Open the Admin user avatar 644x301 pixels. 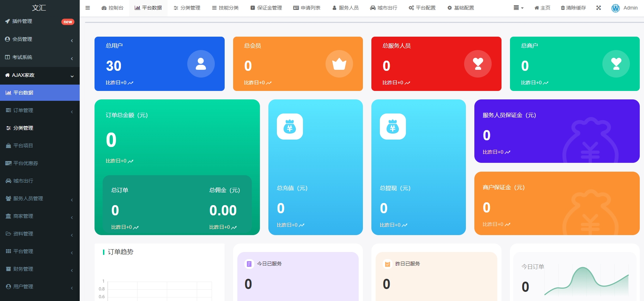[615, 8]
